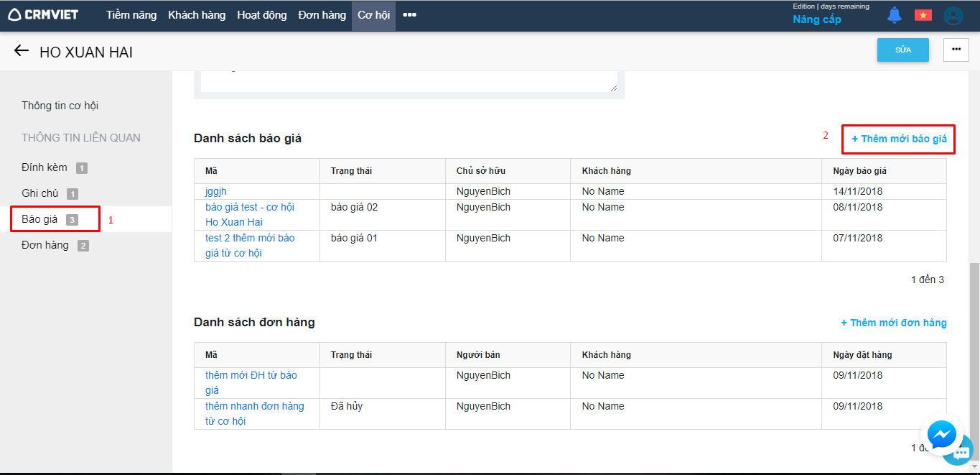Open the user profile avatar
Viewport: 980px width, 475px height.
953,16
